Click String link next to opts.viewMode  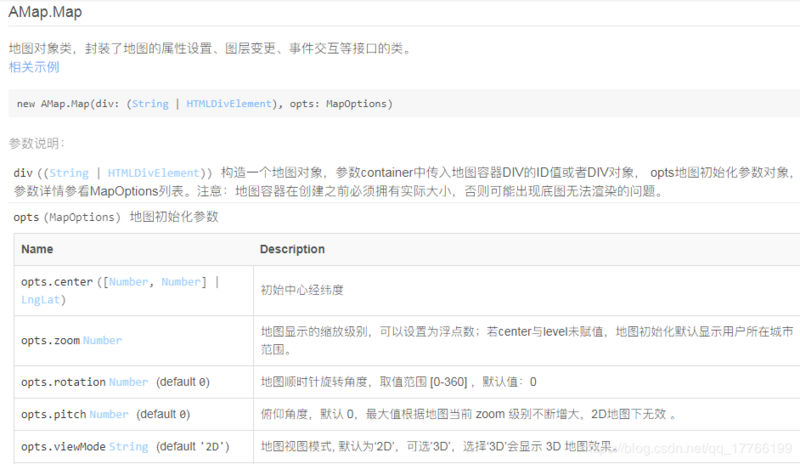coord(129,446)
